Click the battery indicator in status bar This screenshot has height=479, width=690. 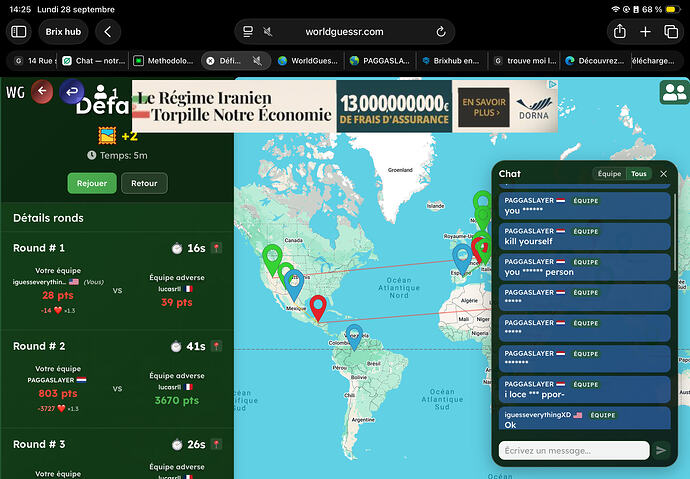[672, 9]
